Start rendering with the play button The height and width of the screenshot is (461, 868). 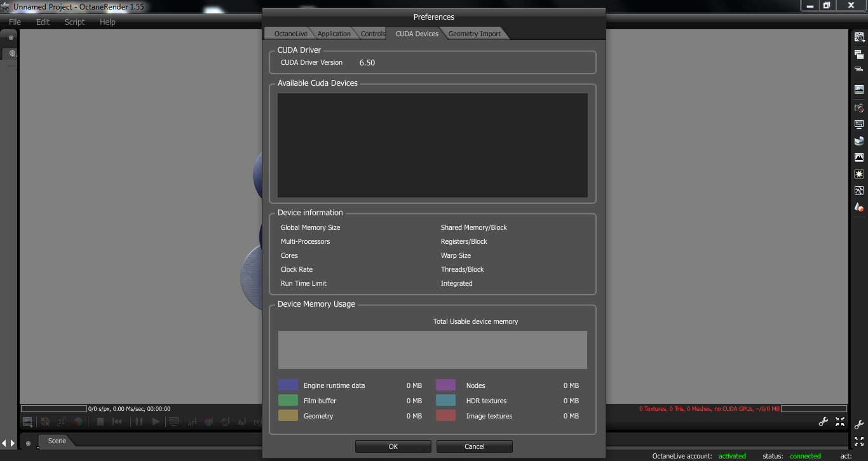[156, 422]
